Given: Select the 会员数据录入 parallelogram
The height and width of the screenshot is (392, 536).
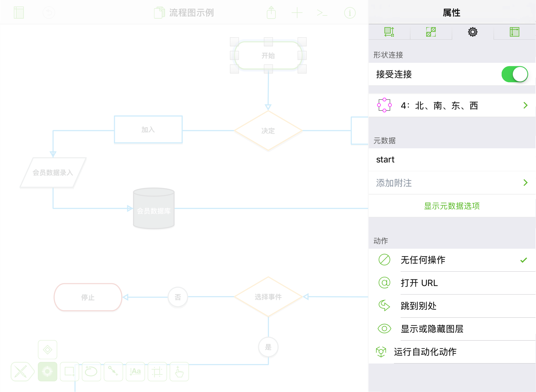Looking at the screenshot, I should (x=53, y=172).
